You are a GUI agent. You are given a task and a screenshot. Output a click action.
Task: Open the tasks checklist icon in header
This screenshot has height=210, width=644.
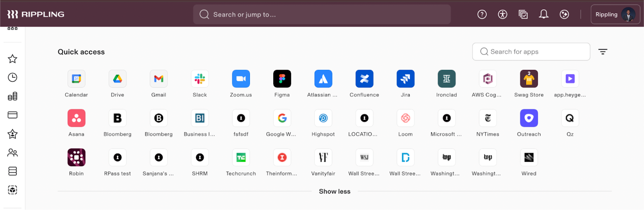pyautogui.click(x=523, y=14)
